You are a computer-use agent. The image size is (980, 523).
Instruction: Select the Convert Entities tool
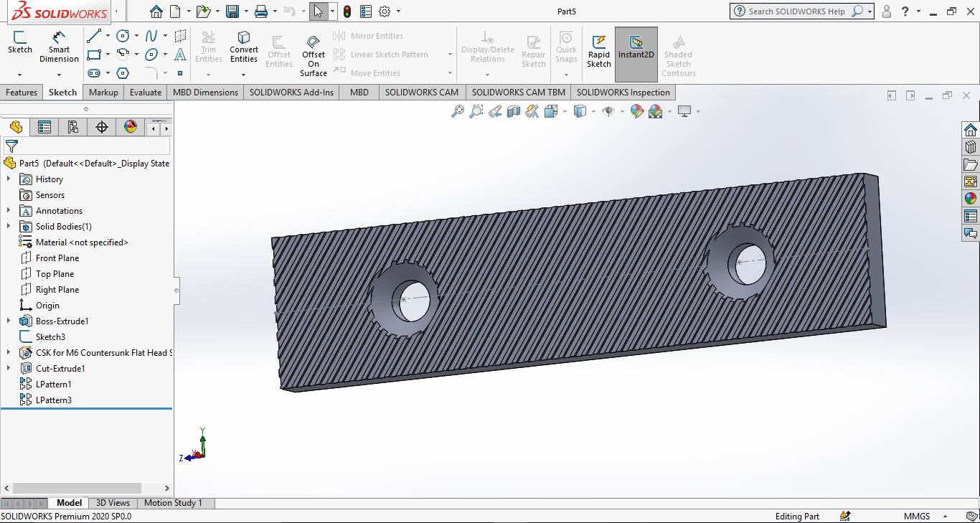[x=244, y=47]
